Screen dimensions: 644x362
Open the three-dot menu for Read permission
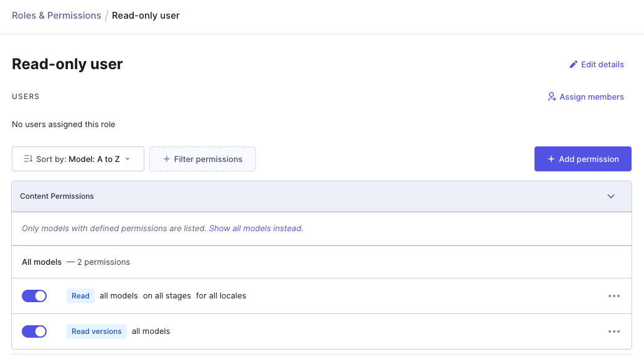coord(614,296)
